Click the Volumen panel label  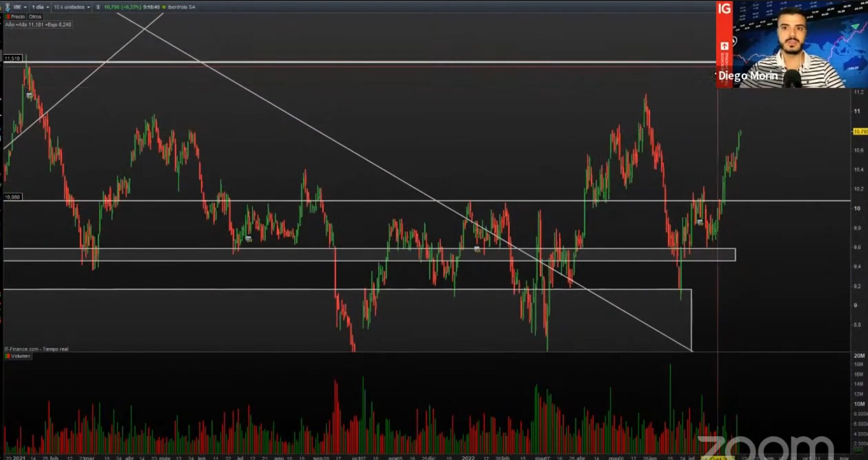point(18,356)
